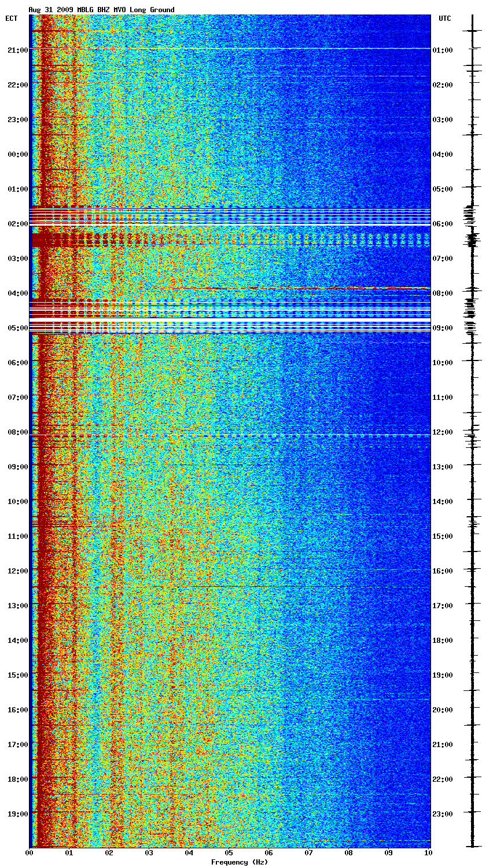This screenshot has width=493, height=868.
Task: Pick the 14:00 label on the UTC axis
Action: coord(442,502)
